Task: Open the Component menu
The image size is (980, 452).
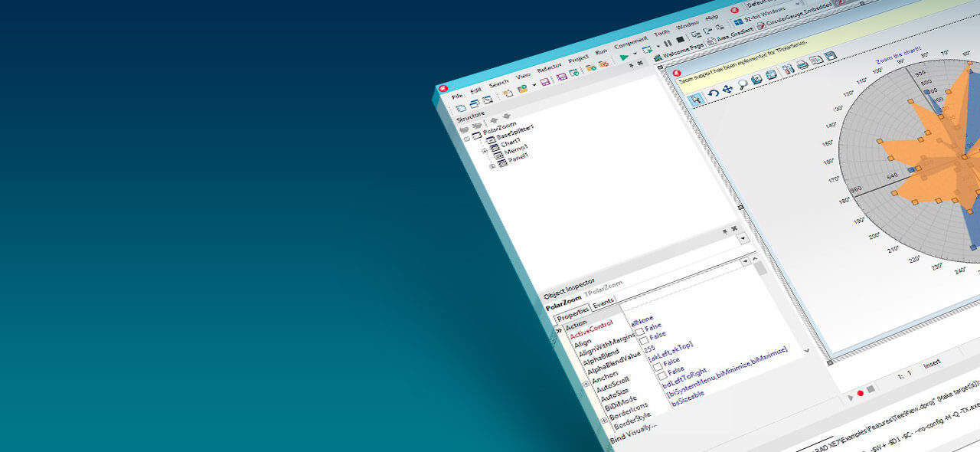Action: (631, 42)
